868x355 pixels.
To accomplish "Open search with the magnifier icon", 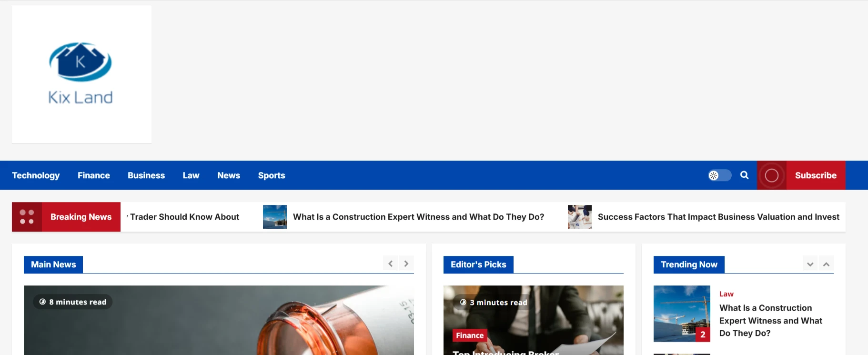I will (x=744, y=175).
